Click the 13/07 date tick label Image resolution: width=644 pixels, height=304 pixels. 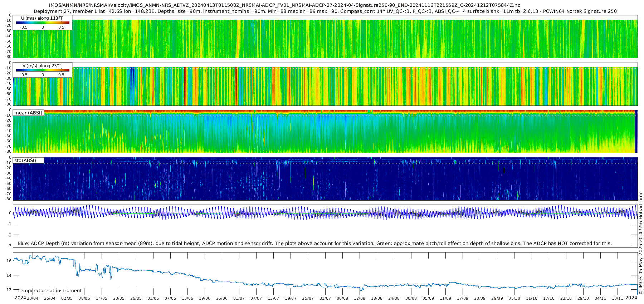point(273,298)
